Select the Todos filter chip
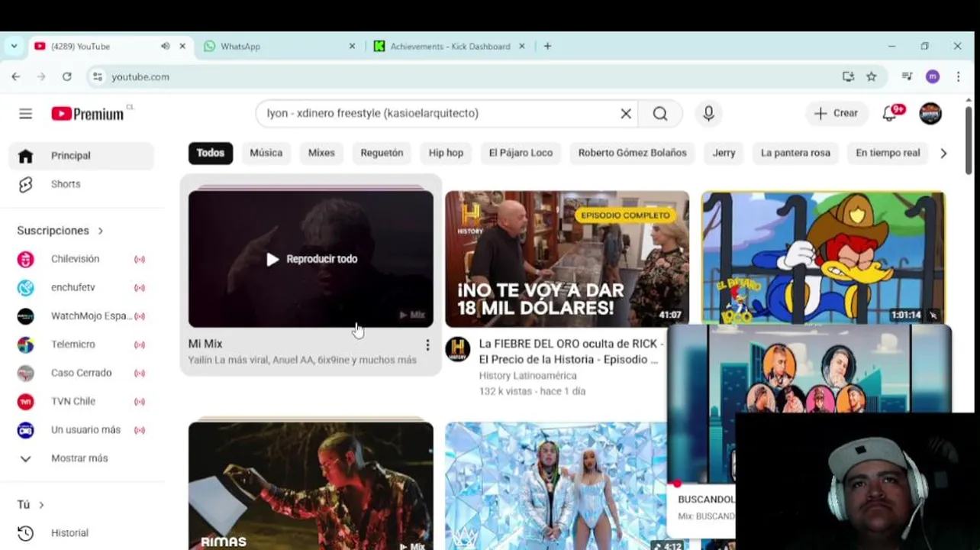 pyautogui.click(x=211, y=153)
